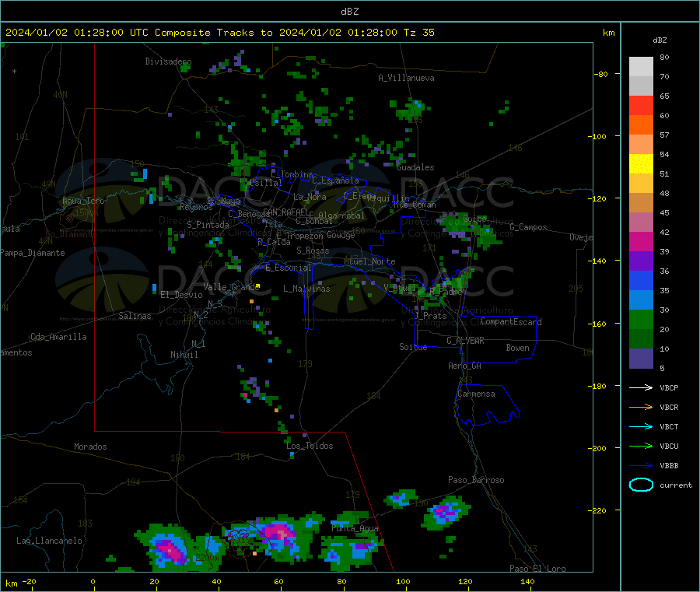Click the cyan 'current' ellipse legend icon

click(641, 485)
